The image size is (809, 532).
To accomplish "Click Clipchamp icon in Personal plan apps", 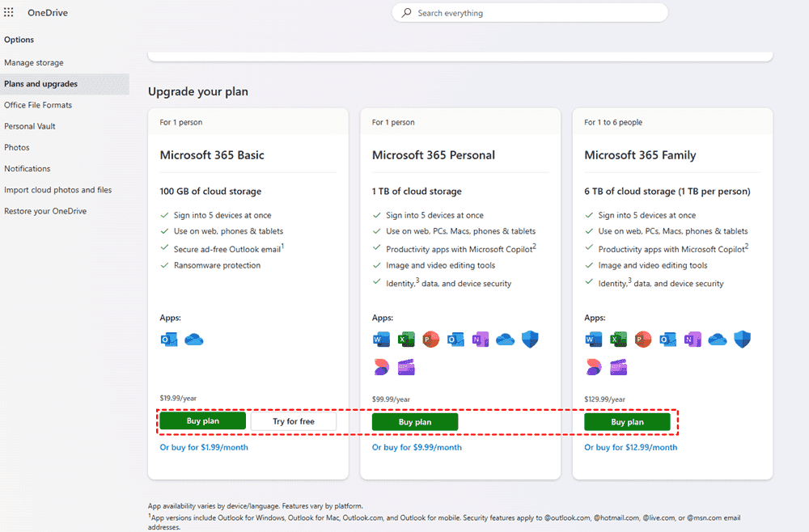I will [406, 367].
